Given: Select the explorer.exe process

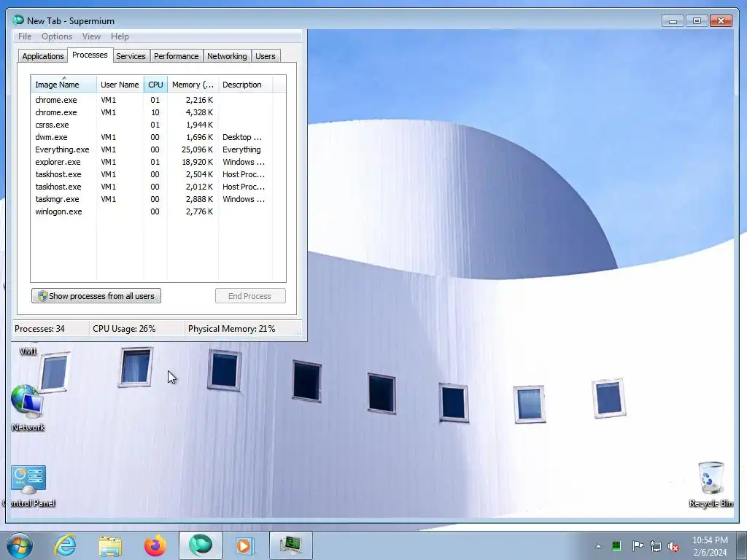Looking at the screenshot, I should (152, 162).
